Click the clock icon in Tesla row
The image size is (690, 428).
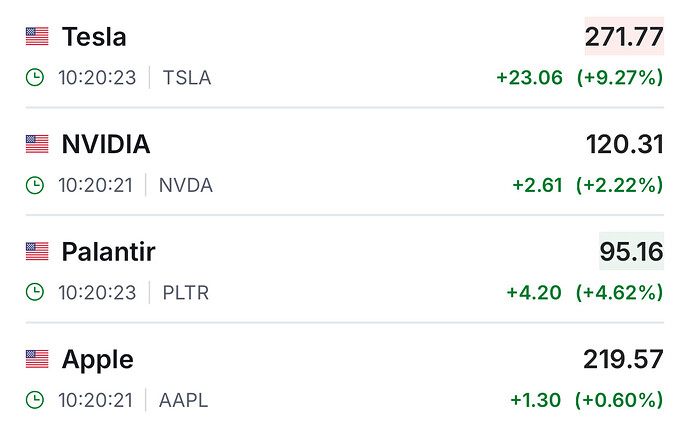pyautogui.click(x=35, y=77)
